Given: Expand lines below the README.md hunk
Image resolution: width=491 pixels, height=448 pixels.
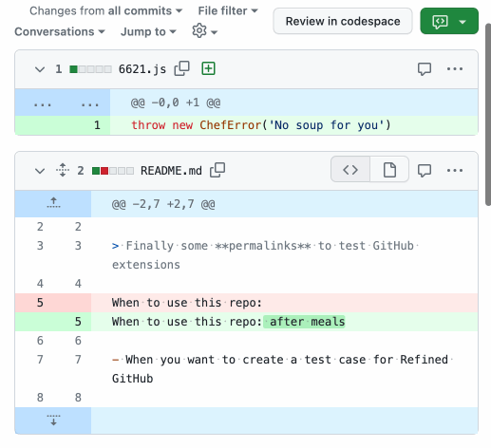Looking at the screenshot, I should click(x=53, y=420).
